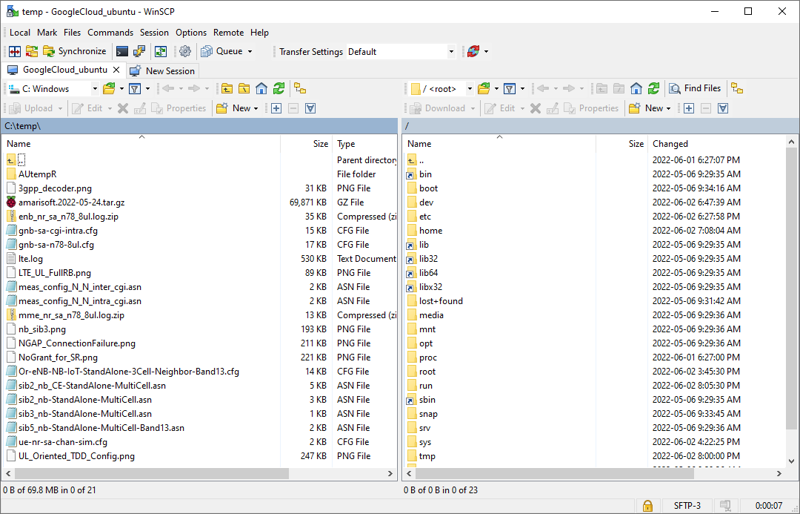This screenshot has height=514, width=800.
Task: Click the red-blue reconnect session icon
Action: (x=473, y=51)
